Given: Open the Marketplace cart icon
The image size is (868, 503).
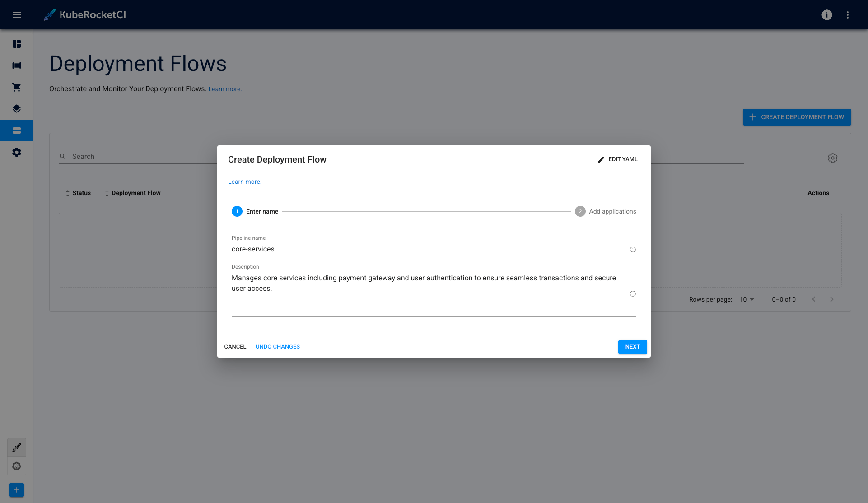Looking at the screenshot, I should [17, 87].
